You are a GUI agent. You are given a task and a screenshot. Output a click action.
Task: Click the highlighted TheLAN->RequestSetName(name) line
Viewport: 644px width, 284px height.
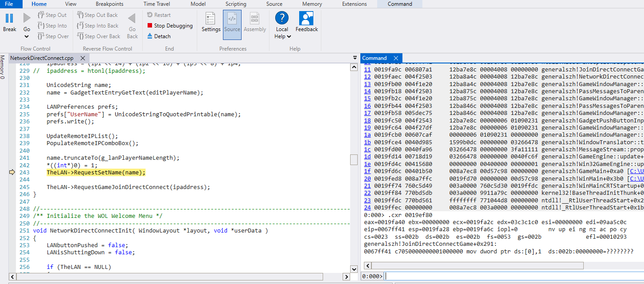(96, 173)
